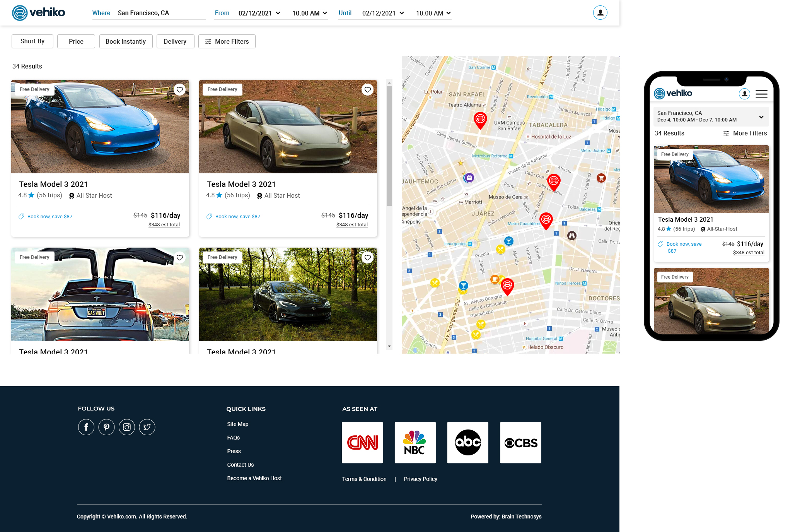Open More Filters on desktop bar
812x532 pixels.
pos(227,41)
